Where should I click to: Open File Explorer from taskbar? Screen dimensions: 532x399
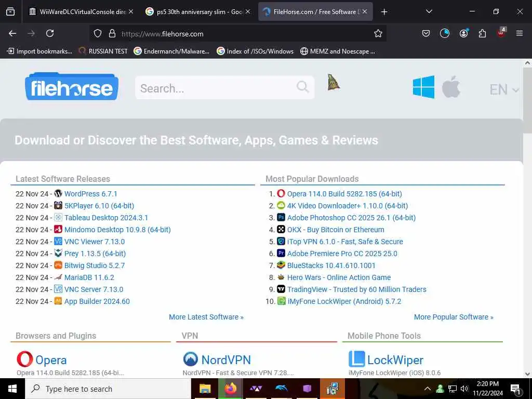tap(205, 389)
